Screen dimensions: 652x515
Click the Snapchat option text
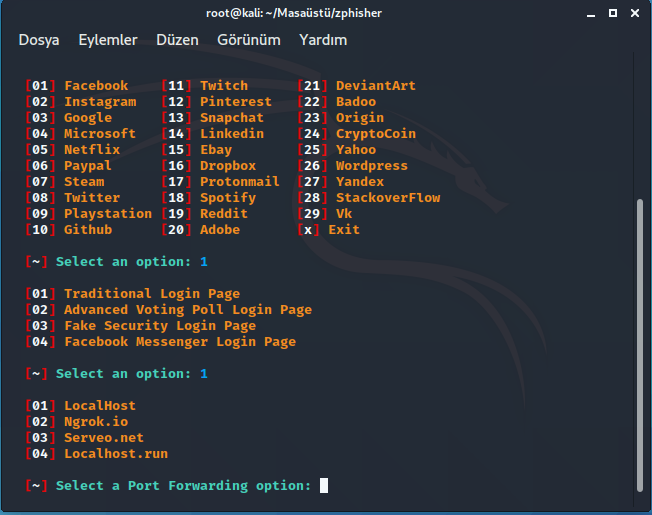[232, 118]
